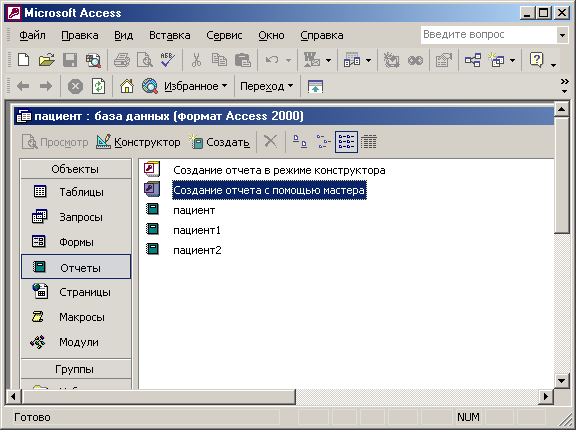
Task: Switch to Large Icons view
Action: [300, 141]
